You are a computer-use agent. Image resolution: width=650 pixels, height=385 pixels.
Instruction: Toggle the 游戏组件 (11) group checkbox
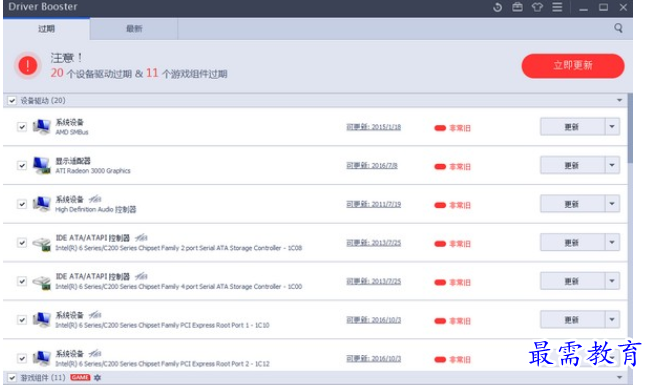coord(12,378)
